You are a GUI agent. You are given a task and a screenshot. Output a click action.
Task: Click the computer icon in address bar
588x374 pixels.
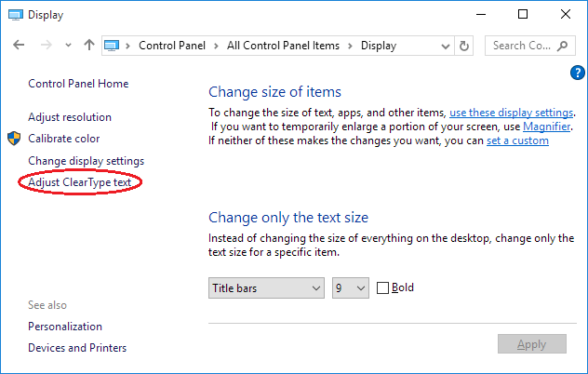(x=114, y=46)
